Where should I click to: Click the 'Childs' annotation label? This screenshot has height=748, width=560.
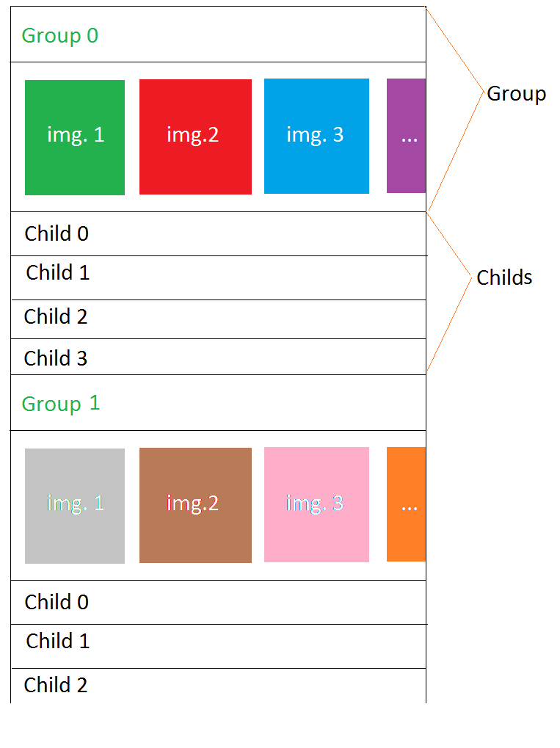click(x=504, y=277)
